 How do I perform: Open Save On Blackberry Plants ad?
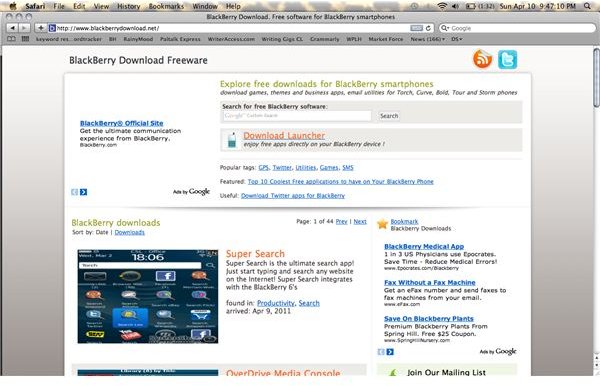point(429,319)
